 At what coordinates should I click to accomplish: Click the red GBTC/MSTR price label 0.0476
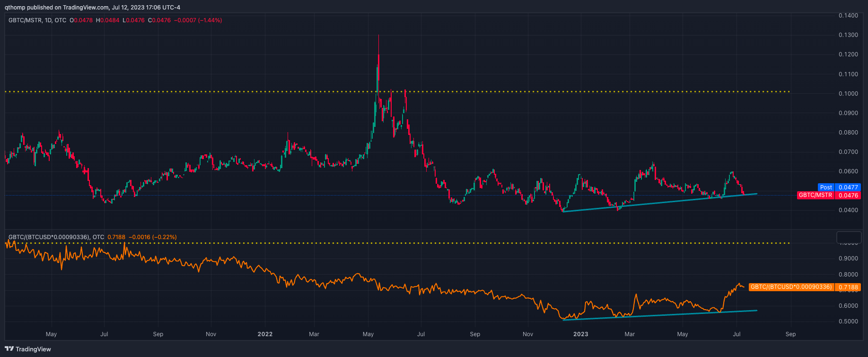[x=829, y=195]
